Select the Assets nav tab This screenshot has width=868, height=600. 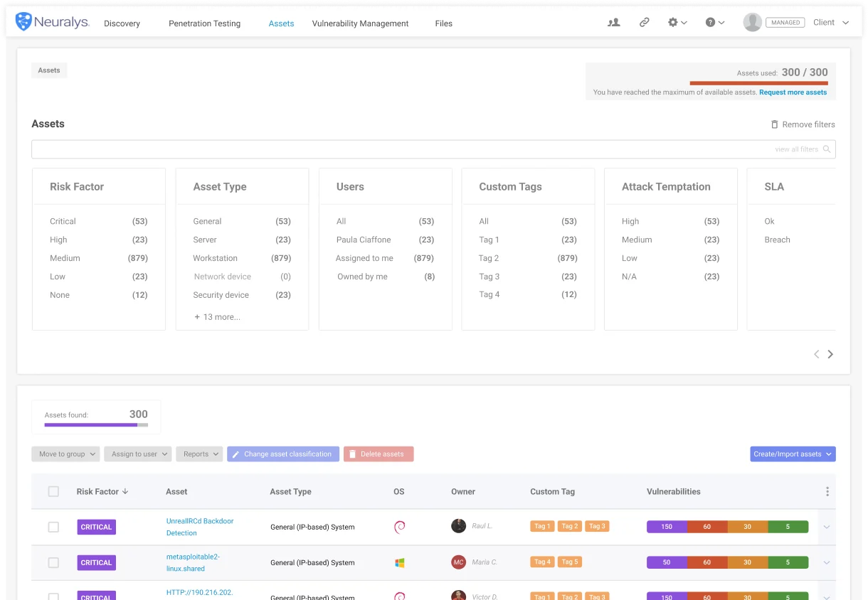pyautogui.click(x=281, y=23)
